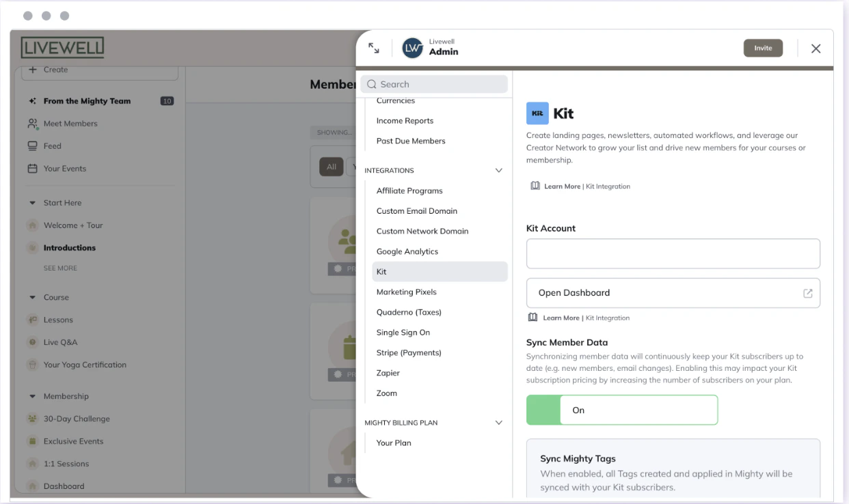Click the Meet Members people icon
Image resolution: width=849 pixels, height=504 pixels.
tap(32, 124)
